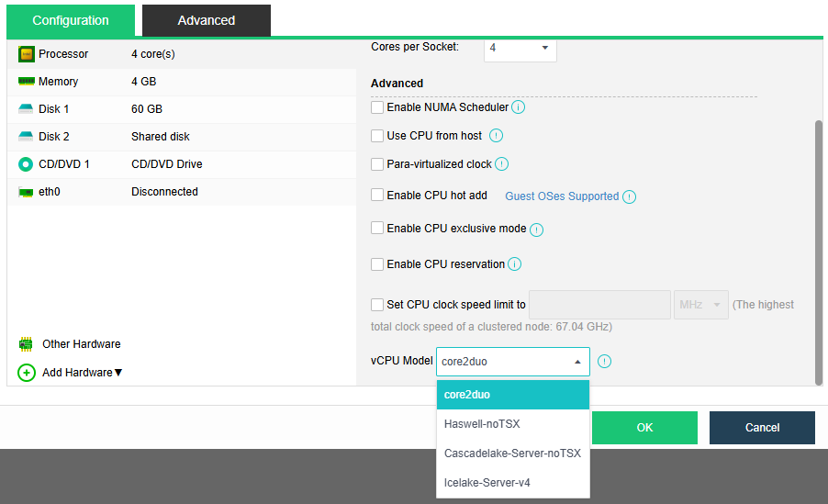Click the CD/DVD 1 disc icon
Screen dimensions: 828x504
(x=26, y=164)
